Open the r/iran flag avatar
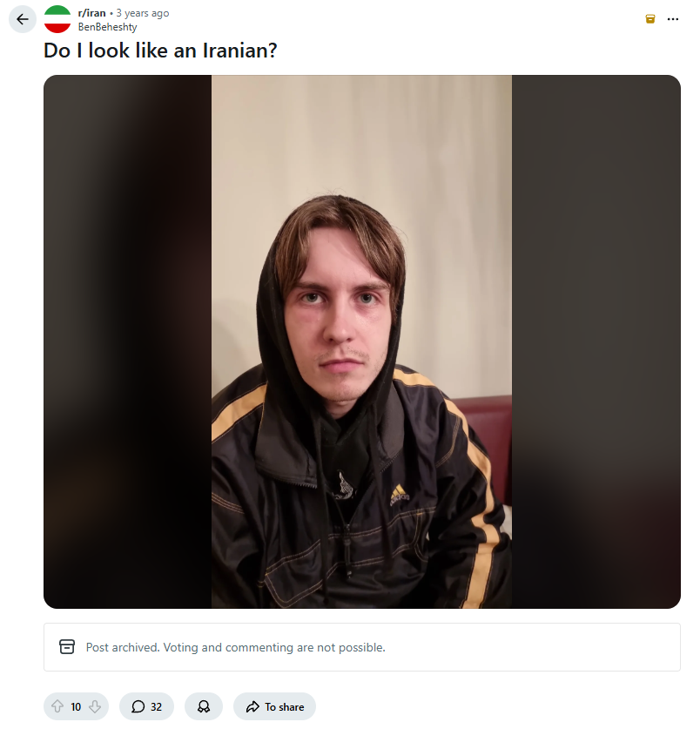This screenshot has height=729, width=700. click(57, 19)
